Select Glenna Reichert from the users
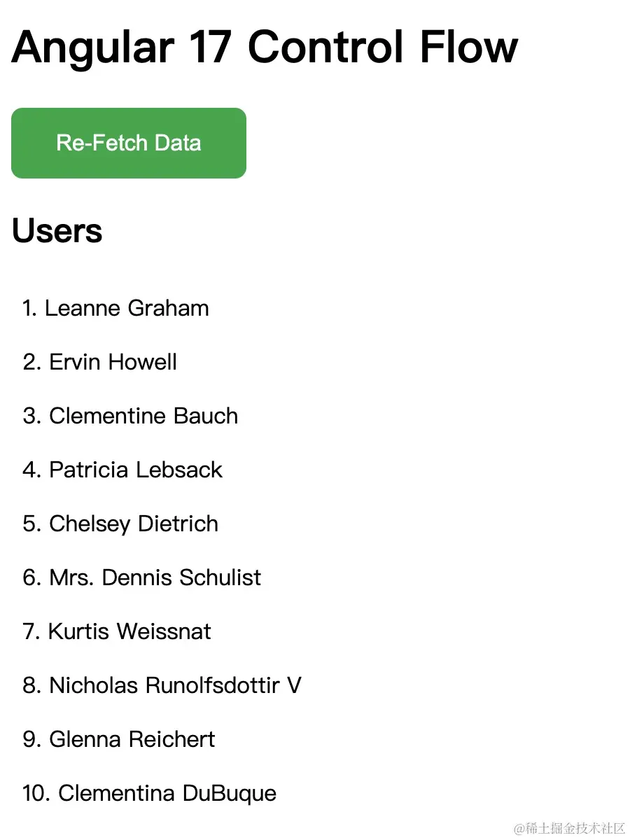This screenshot has width=630, height=840. [132, 739]
